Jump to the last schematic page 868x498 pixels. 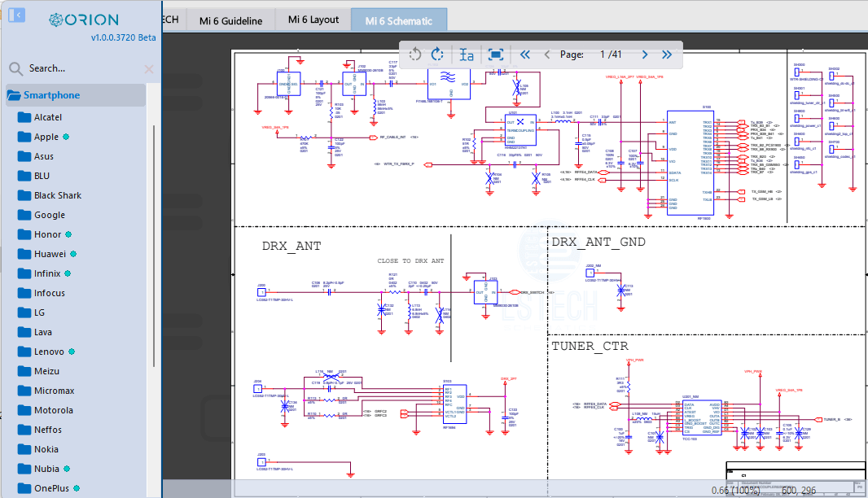(667, 55)
